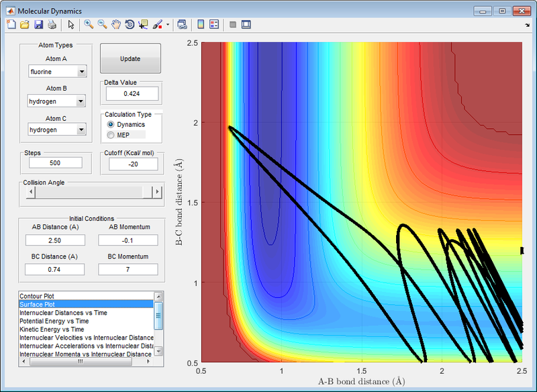This screenshot has width=537, height=392.
Task: Choose Potential Energy vs Time entry
Action: coord(86,321)
